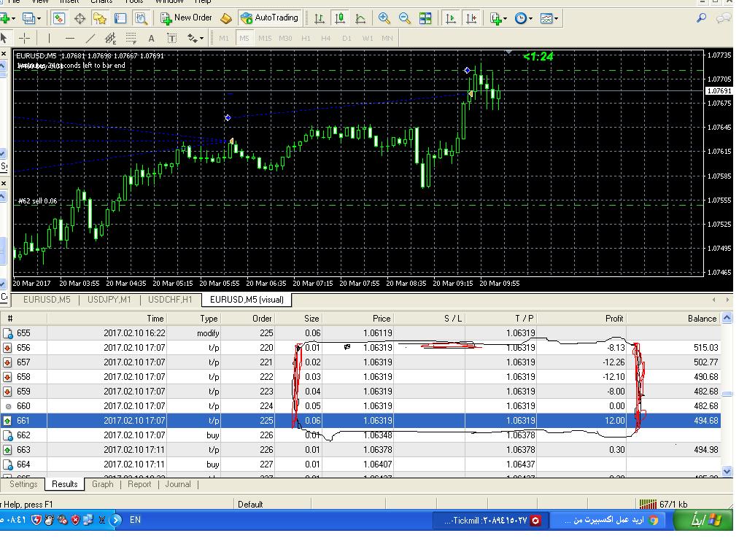
Task: Expand the arrows objects dropdown
Action: [196, 38]
